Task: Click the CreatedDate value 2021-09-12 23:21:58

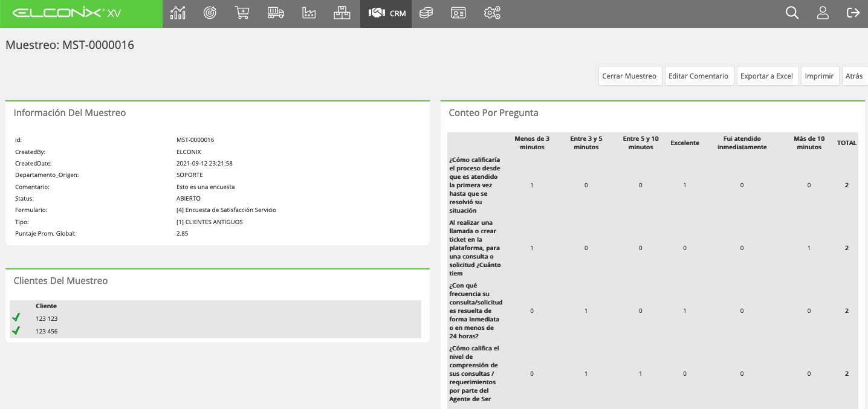Action: pos(204,163)
